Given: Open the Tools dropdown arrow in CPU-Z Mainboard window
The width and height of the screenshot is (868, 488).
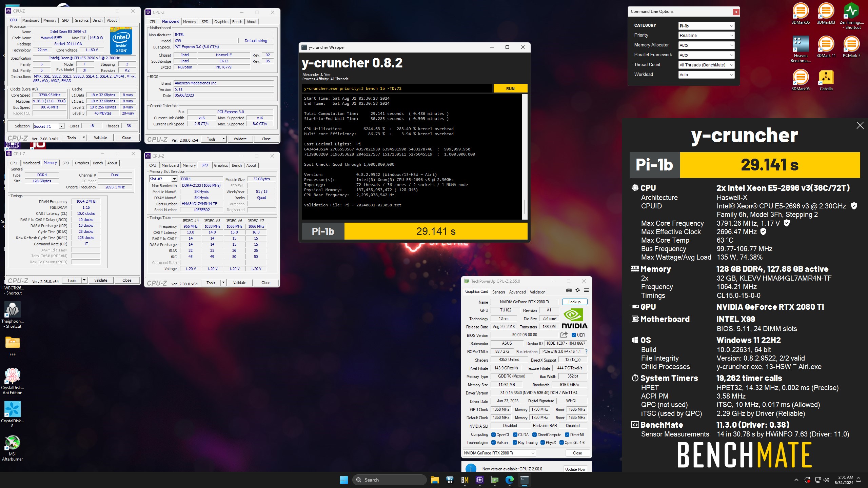Looking at the screenshot, I should [x=223, y=139].
